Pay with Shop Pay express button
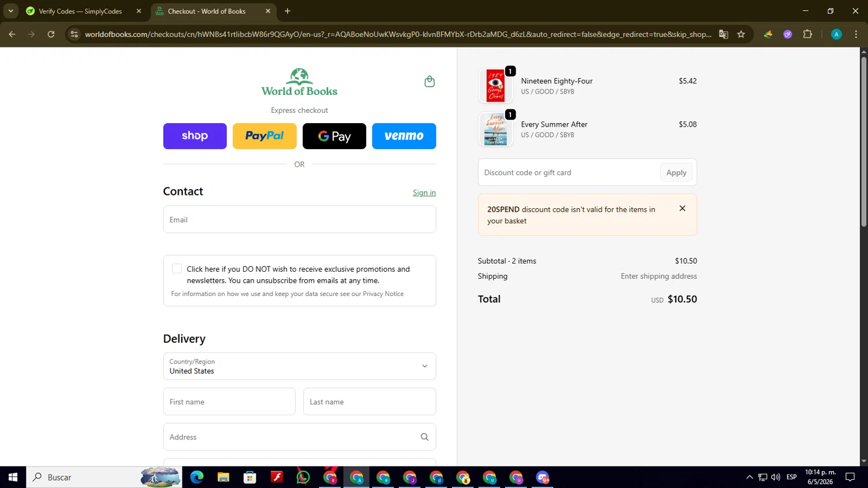The image size is (868, 488). pyautogui.click(x=195, y=136)
